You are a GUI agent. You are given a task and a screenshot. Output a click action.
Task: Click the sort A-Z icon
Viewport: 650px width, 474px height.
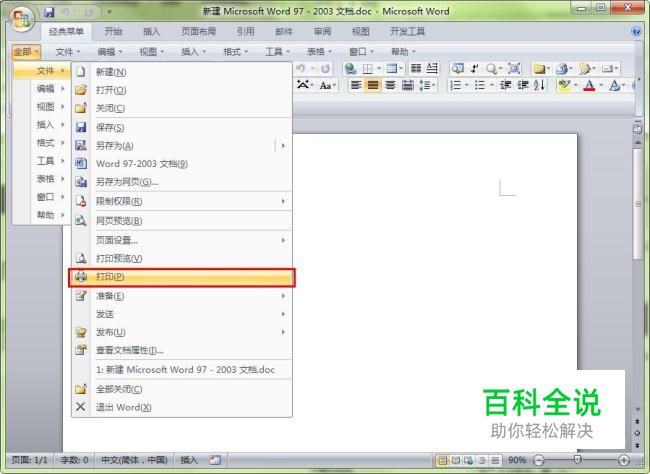(x=539, y=85)
